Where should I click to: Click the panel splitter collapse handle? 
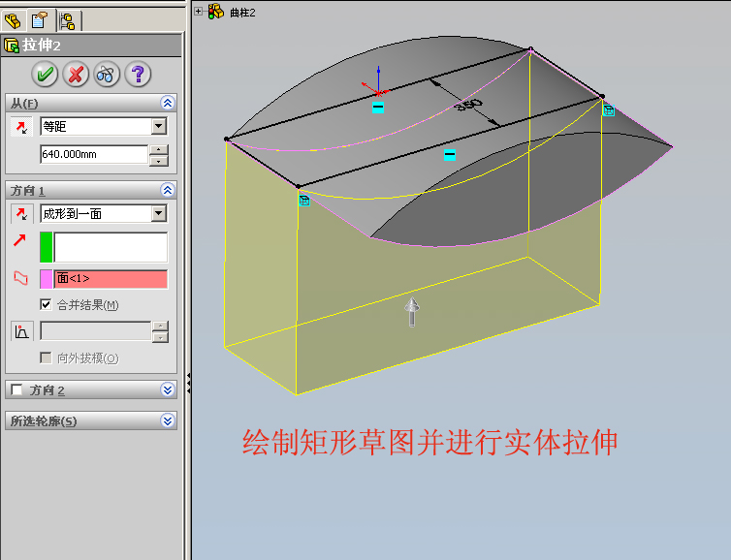188,383
